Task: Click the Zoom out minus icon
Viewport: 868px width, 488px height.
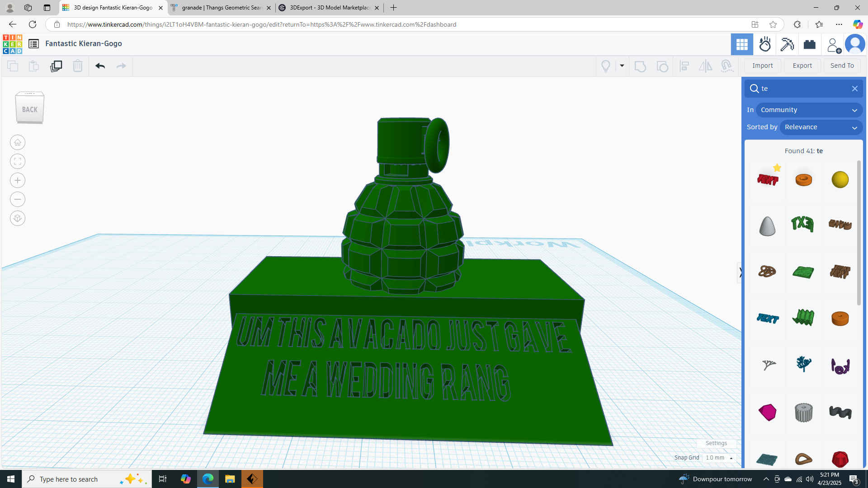Action: coord(18,199)
